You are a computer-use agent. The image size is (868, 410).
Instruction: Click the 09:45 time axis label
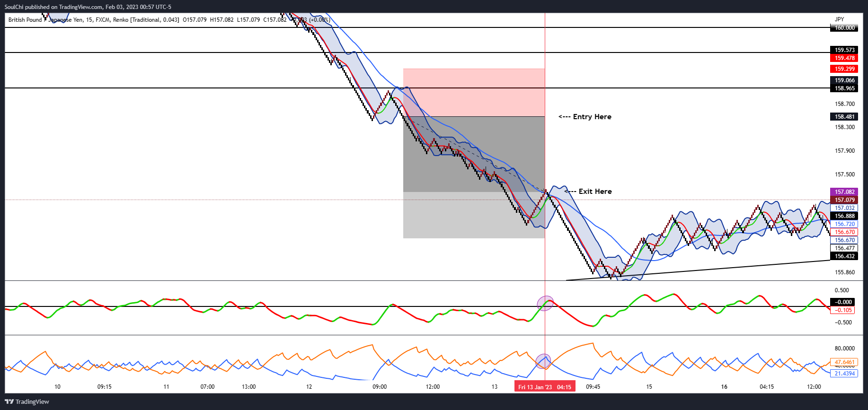593,387
